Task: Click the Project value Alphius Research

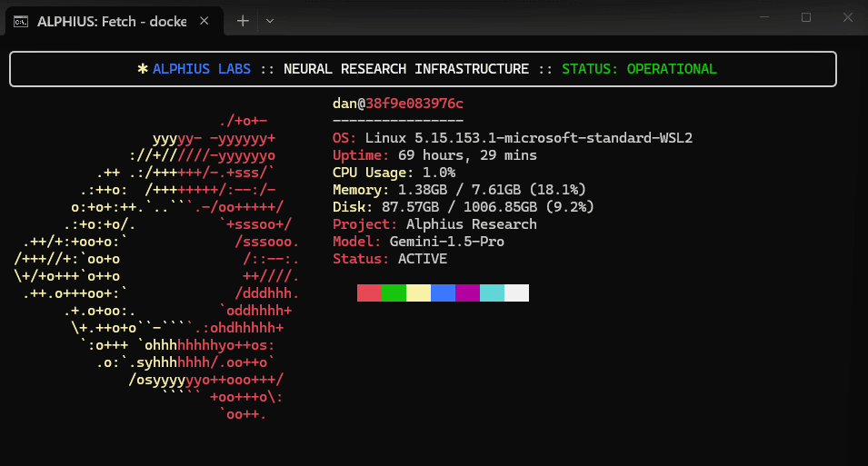Action: 471,224
